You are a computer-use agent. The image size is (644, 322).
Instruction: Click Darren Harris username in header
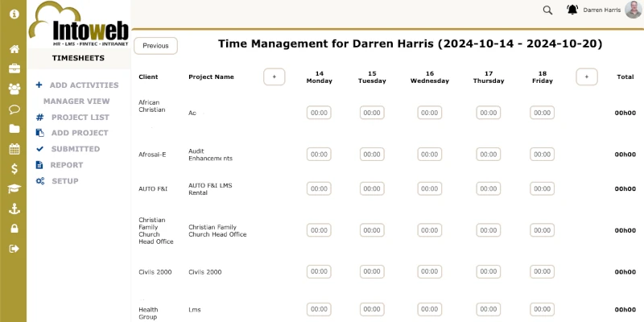click(601, 10)
